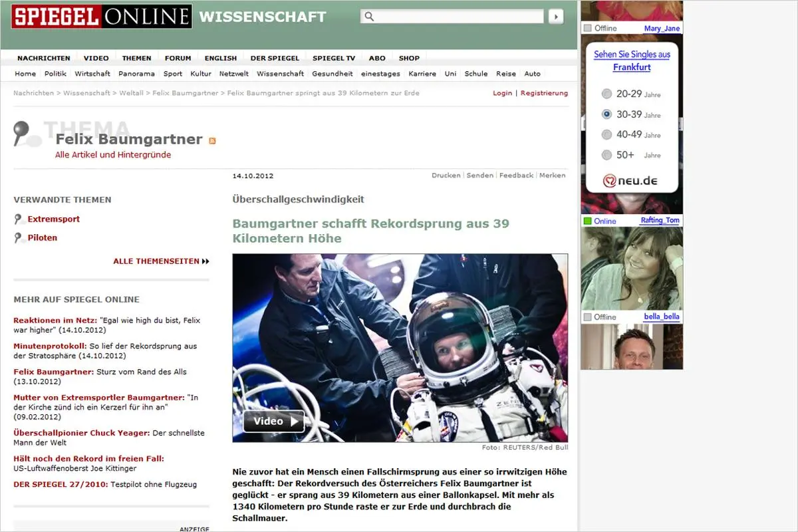Select the 20-29 Jahre age option
798x532 pixels.
coord(606,94)
